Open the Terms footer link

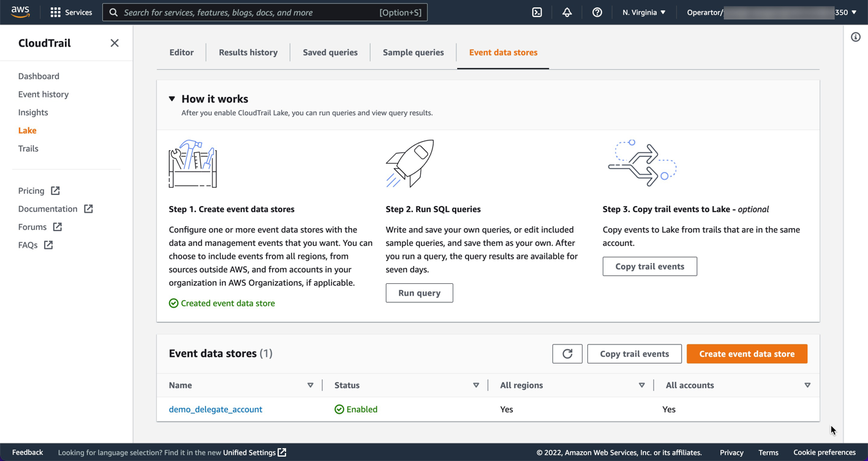click(768, 452)
